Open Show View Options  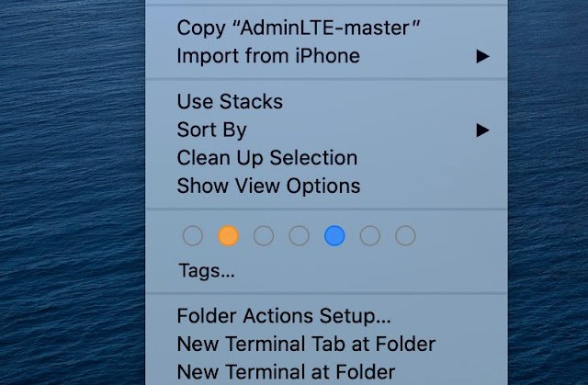[x=268, y=186]
